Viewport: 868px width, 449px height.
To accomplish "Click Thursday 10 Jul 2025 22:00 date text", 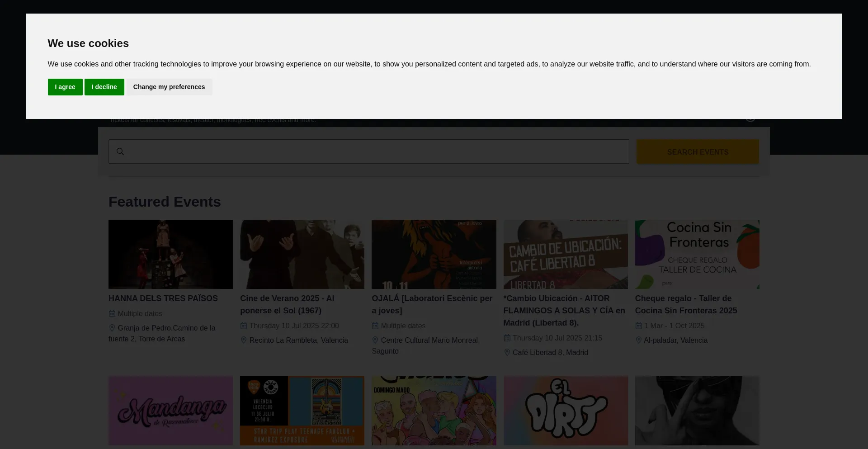I will 294,326.
